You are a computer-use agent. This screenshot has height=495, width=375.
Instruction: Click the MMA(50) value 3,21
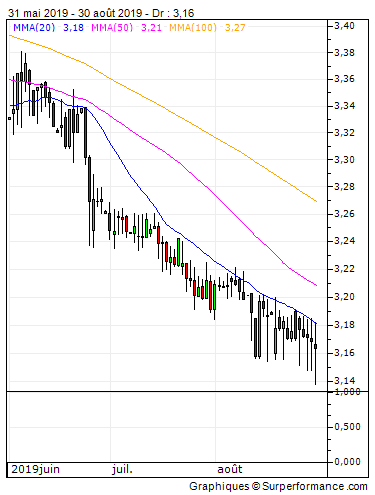(x=151, y=27)
